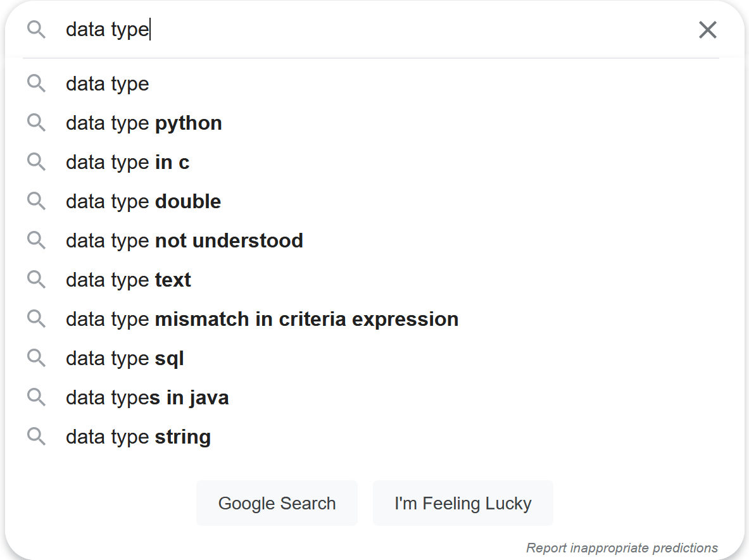This screenshot has width=749, height=560.
Task: Select the 'data type text' suggestion
Action: click(x=128, y=280)
